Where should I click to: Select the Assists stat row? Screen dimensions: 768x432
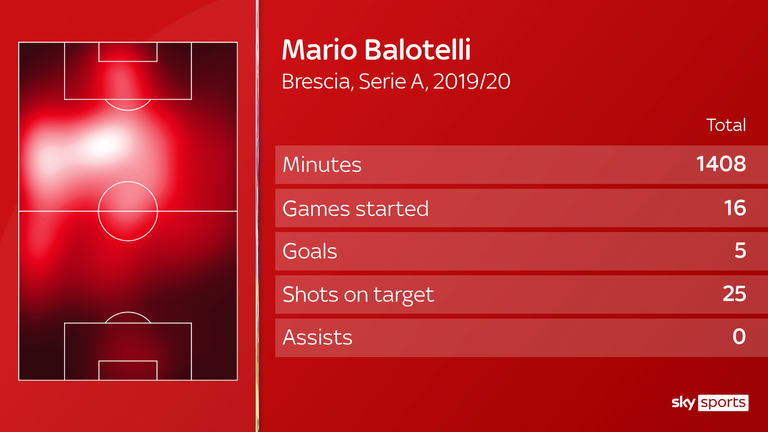tap(521, 337)
